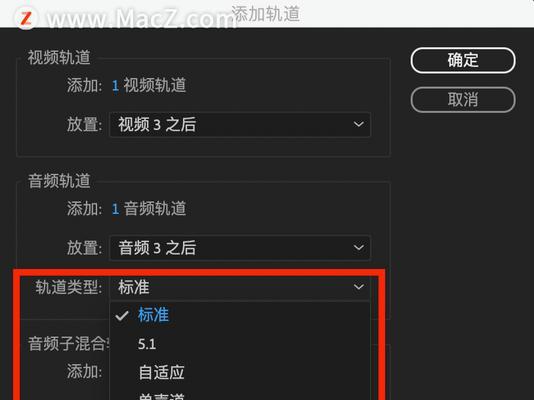
Task: Click the 取消 cancel button
Action: (x=463, y=100)
